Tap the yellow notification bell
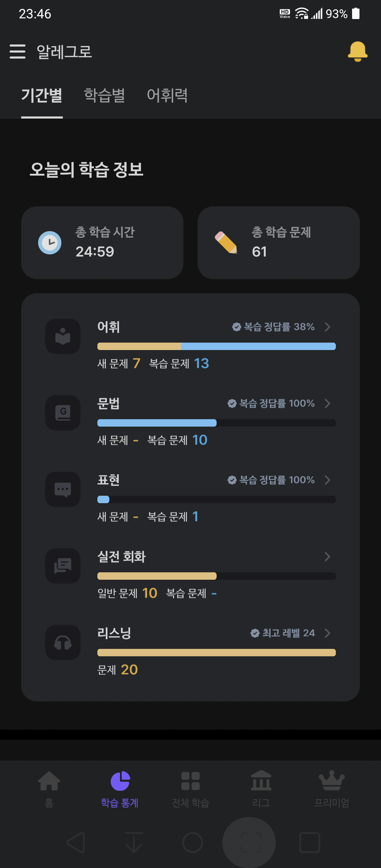Viewport: 381px width, 868px height. point(357,52)
